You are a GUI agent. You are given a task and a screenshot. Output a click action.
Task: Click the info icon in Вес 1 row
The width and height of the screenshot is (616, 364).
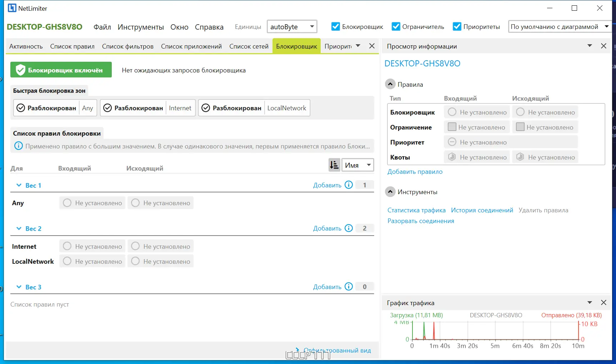point(349,185)
